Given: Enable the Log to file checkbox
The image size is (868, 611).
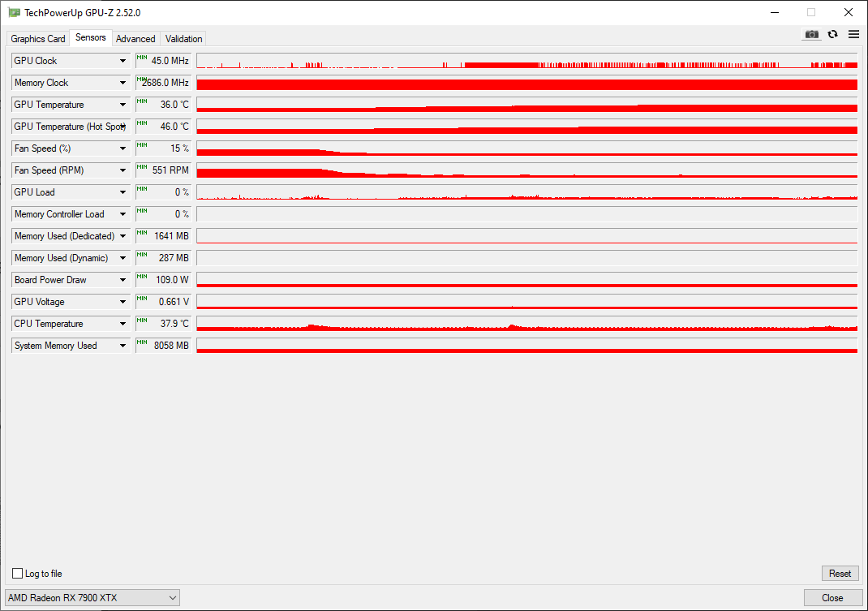Looking at the screenshot, I should click(x=18, y=574).
